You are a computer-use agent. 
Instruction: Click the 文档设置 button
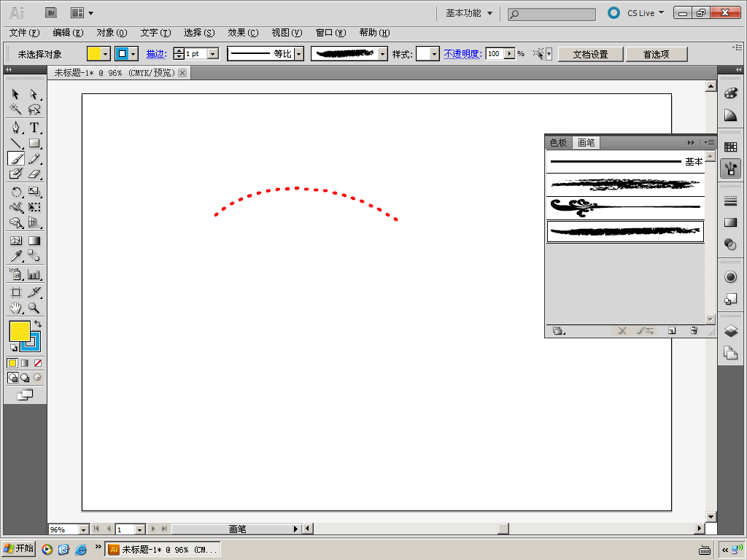click(590, 54)
